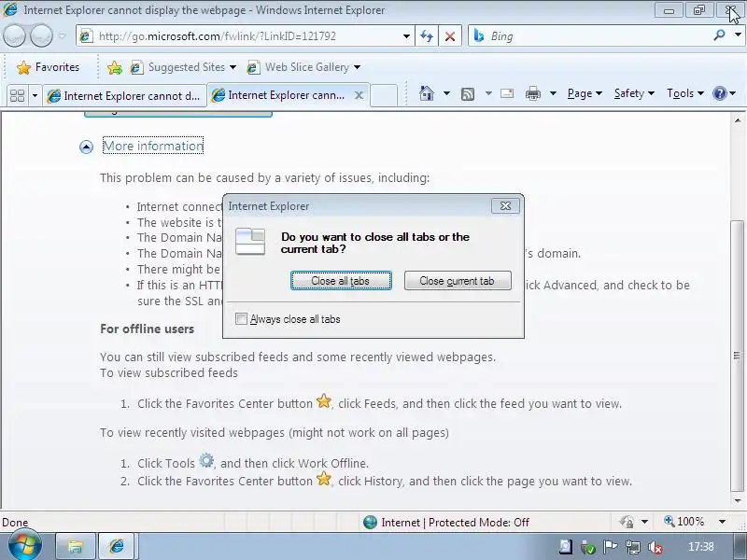Open the Page menu

pyautogui.click(x=585, y=93)
